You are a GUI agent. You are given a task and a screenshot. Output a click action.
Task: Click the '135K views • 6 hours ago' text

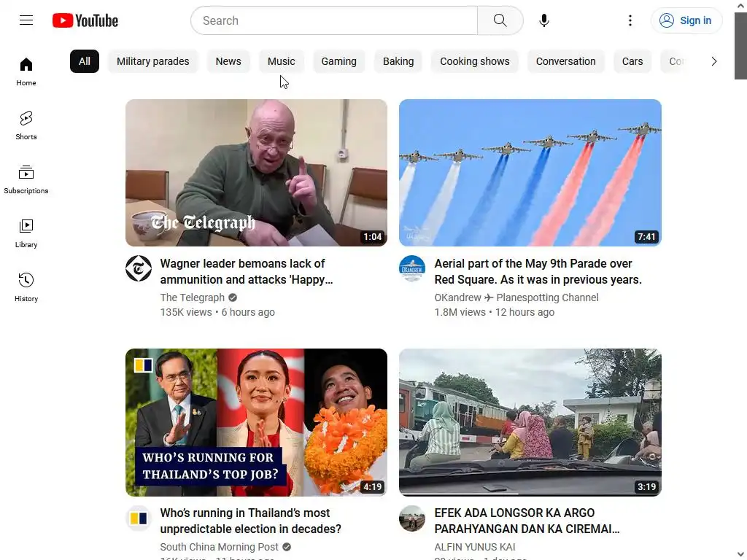(217, 312)
